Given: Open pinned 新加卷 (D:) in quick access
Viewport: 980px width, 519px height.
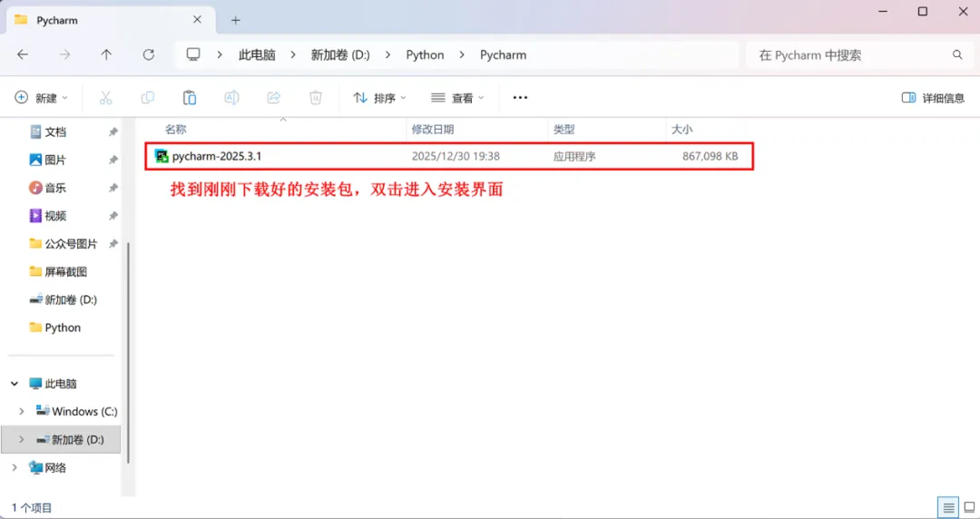Looking at the screenshot, I should click(64, 299).
